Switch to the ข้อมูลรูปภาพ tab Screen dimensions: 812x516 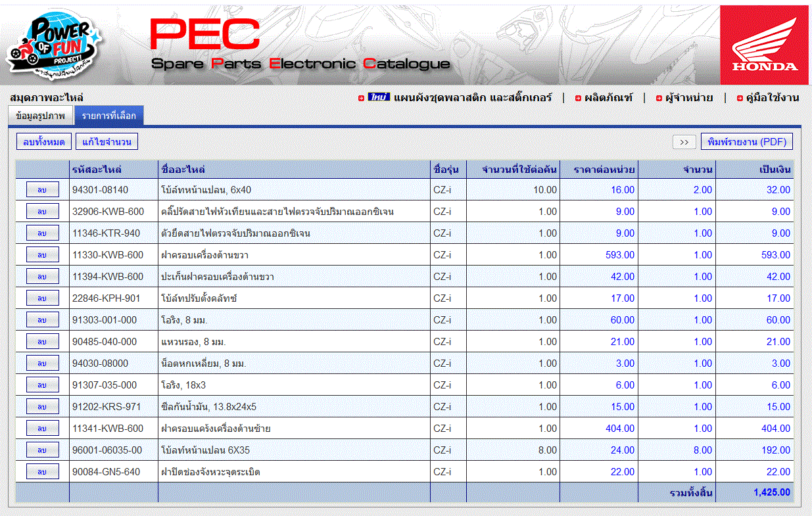tap(40, 116)
